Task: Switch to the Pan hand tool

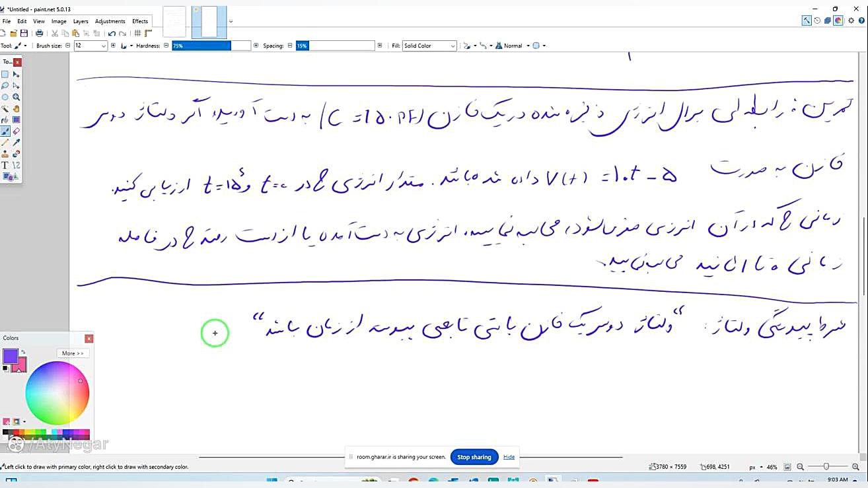Action: (17, 108)
